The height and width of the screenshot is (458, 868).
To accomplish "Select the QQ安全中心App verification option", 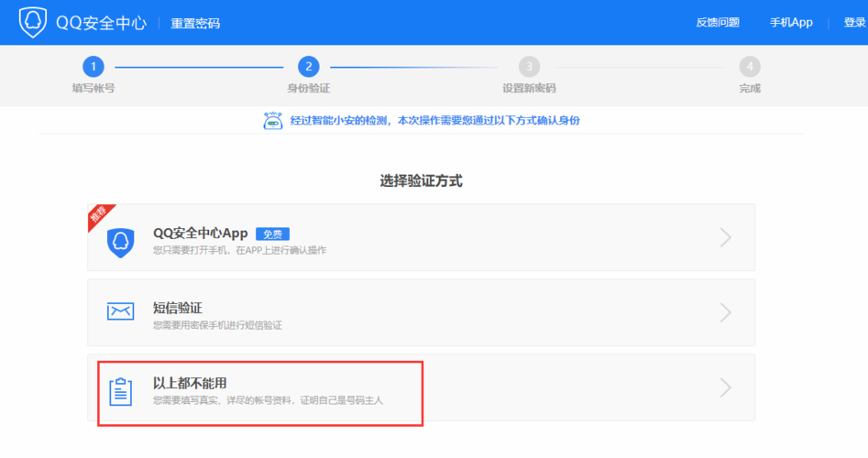I will [x=421, y=237].
